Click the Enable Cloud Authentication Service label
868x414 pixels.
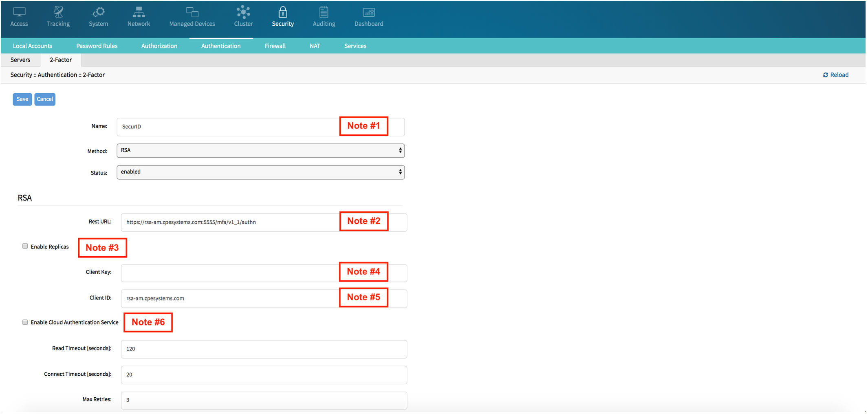point(75,323)
